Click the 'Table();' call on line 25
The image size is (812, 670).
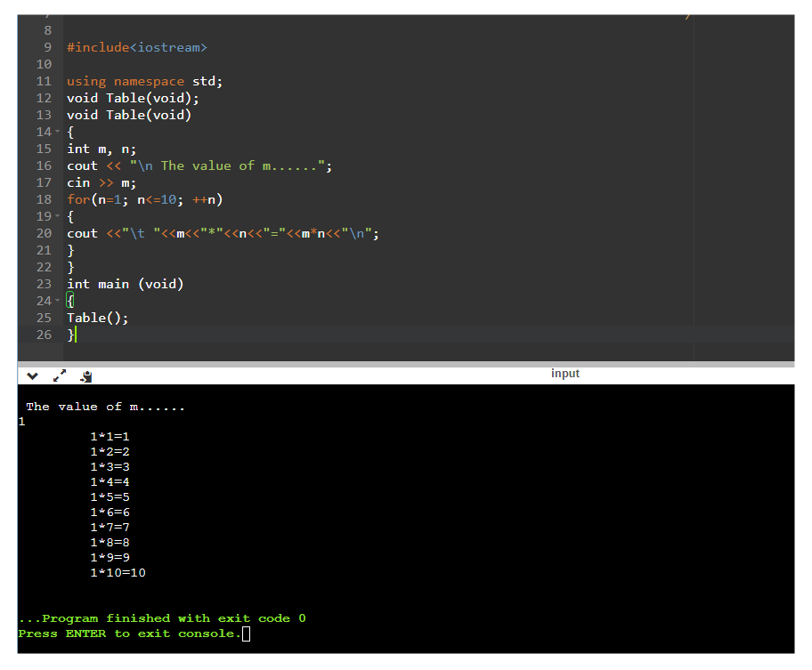[x=97, y=318]
